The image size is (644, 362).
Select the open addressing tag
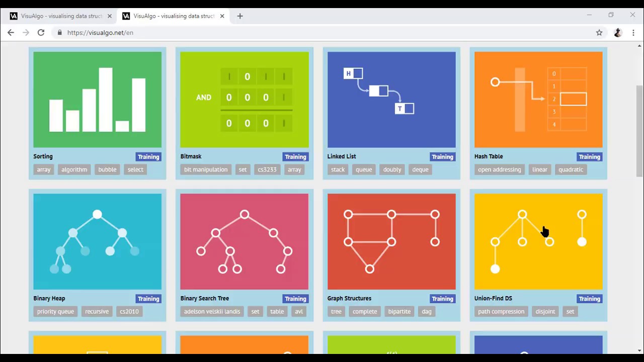click(x=500, y=169)
